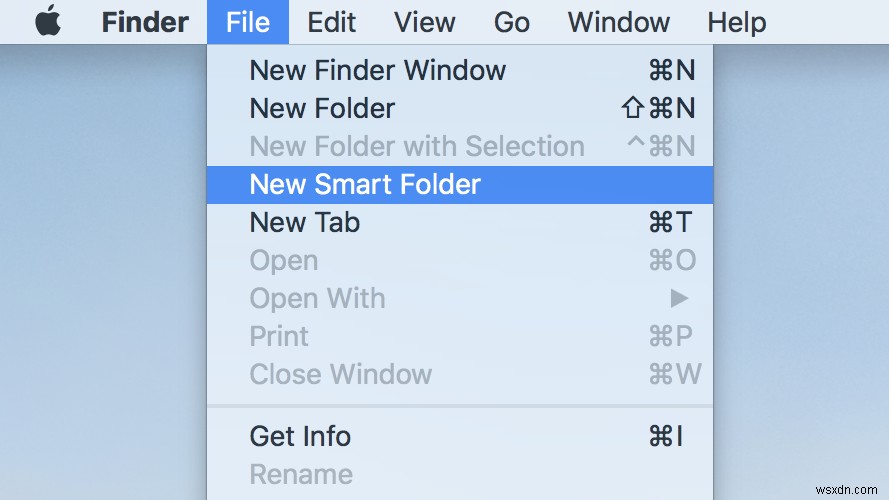Open the Apple menu
The width and height of the screenshot is (889, 500).
47,22
